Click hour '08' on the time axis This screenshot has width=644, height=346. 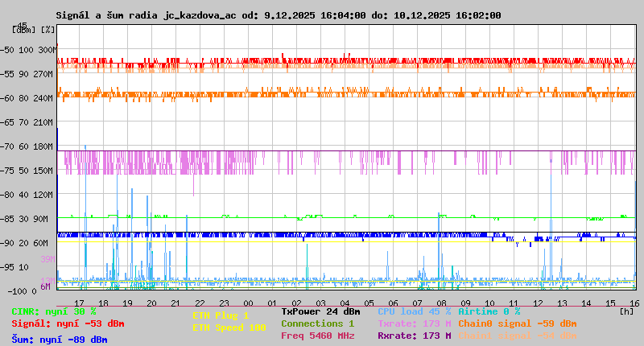pyautogui.click(x=441, y=303)
